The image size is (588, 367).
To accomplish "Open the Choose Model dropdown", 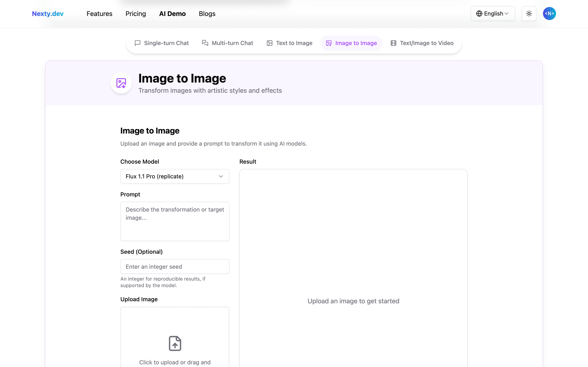I will pos(175,176).
